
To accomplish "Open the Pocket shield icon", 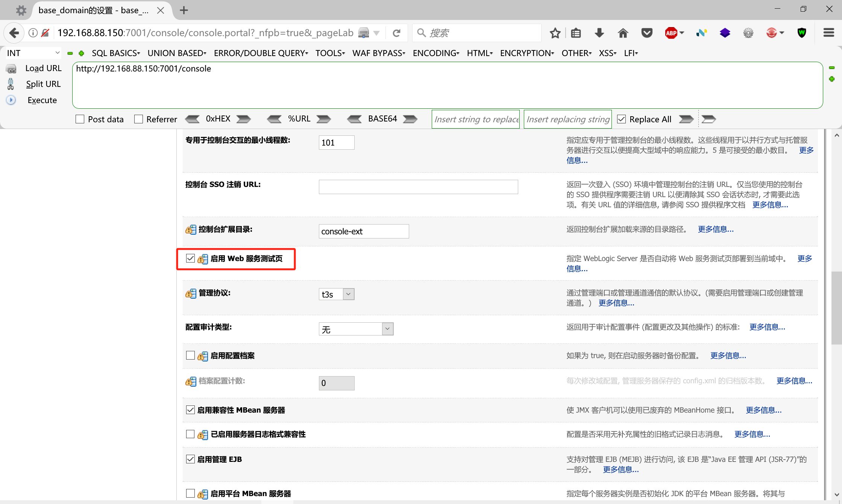I will click(x=647, y=33).
